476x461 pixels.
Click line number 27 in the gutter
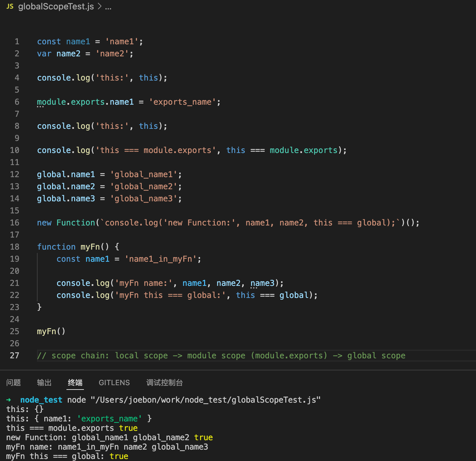(x=14, y=356)
